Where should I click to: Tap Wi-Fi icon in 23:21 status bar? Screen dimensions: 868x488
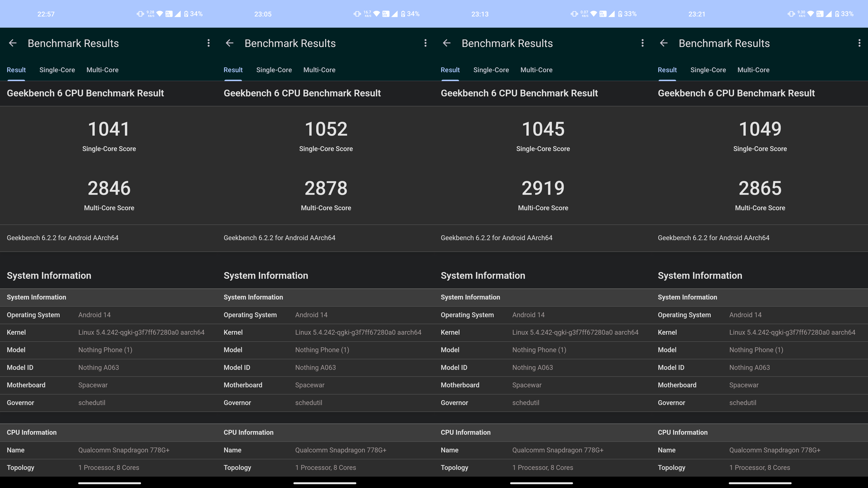pyautogui.click(x=811, y=14)
